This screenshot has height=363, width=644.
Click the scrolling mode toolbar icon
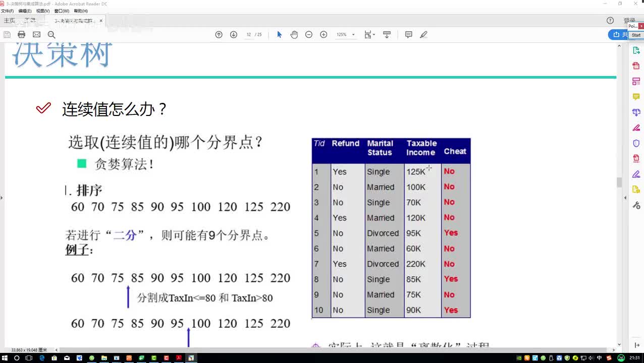click(x=387, y=35)
